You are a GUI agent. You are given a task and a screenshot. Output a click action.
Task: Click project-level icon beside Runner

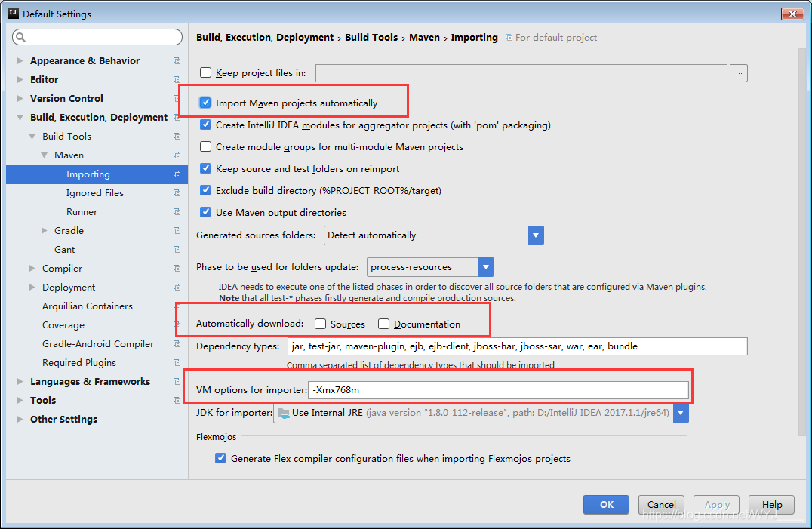[x=177, y=212]
